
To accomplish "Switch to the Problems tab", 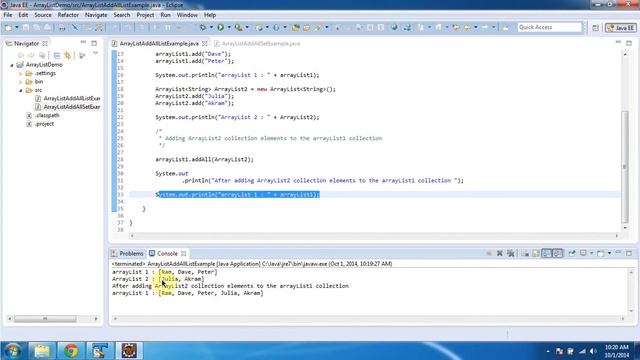I will [127, 253].
